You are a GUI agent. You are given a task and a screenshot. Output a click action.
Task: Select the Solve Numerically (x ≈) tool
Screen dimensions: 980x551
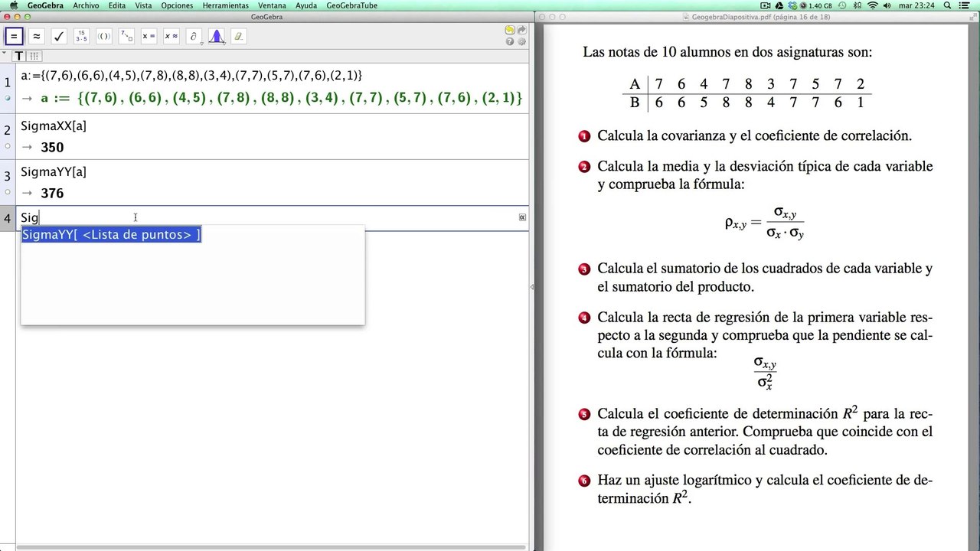click(171, 36)
